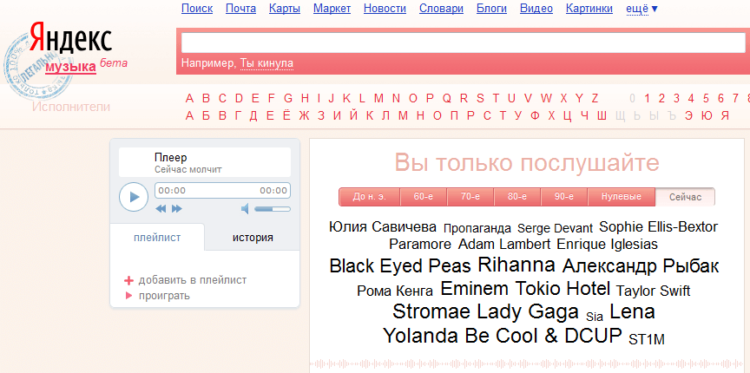
Task: Open artist Taylor Swift
Action: 653,291
